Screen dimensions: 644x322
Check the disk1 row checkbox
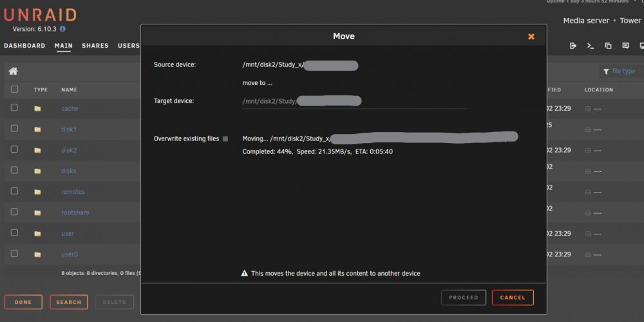(14, 129)
